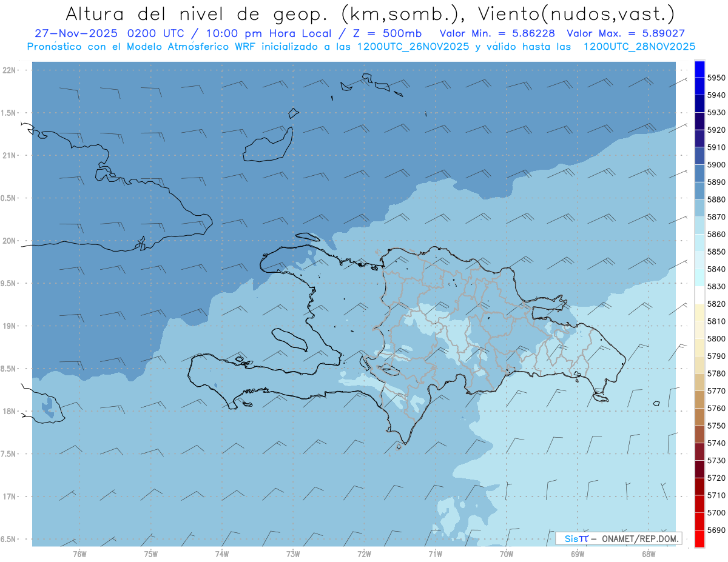
Task: Click the '5890' colorbar value
Action: 716,182
